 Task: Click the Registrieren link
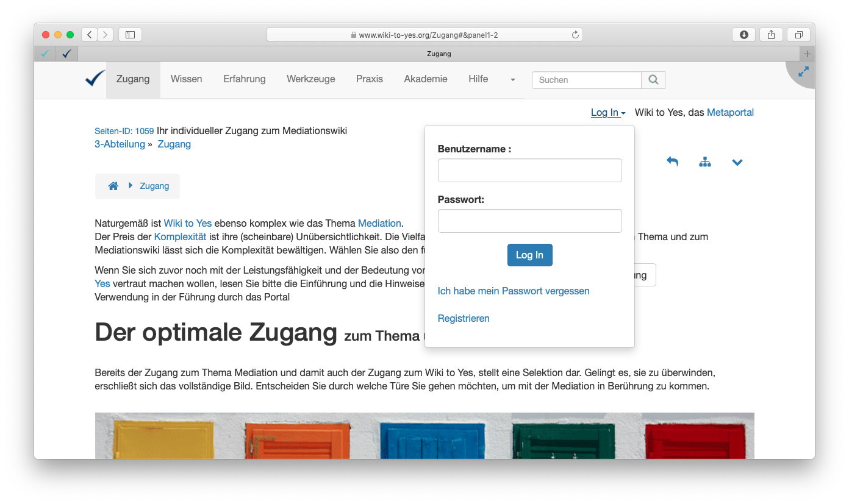click(464, 319)
